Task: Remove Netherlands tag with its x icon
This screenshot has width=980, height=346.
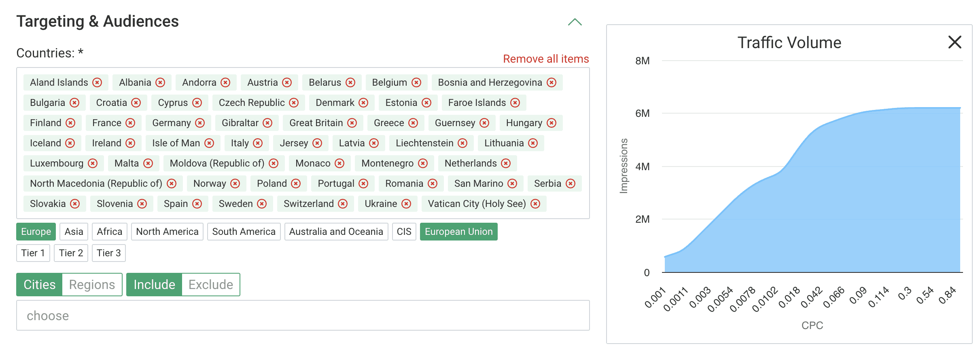Action: point(506,163)
